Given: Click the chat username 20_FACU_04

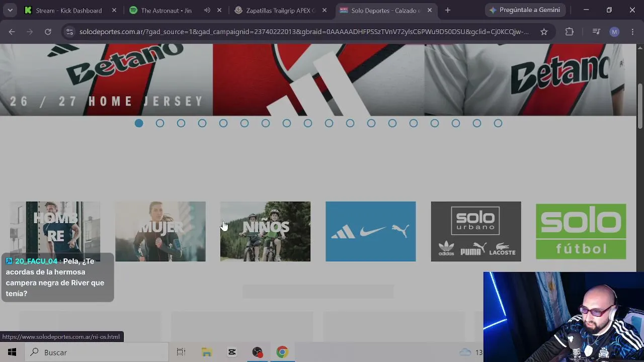Looking at the screenshot, I should tap(36, 261).
